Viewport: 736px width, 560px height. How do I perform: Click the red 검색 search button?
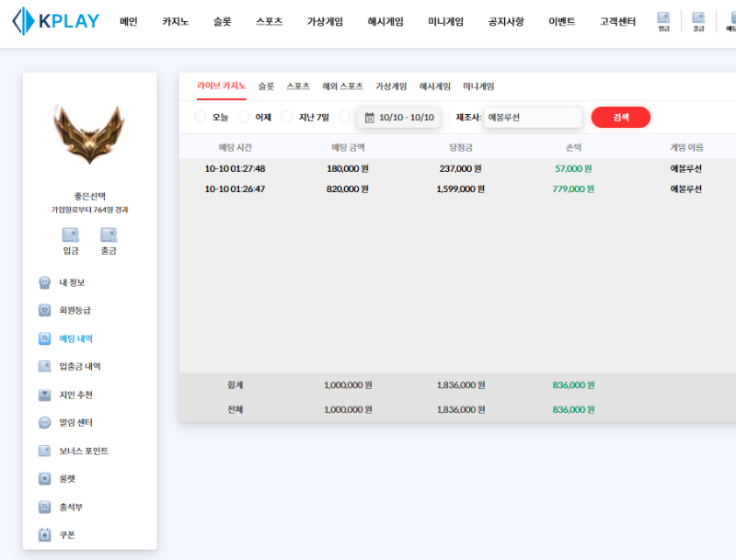[620, 118]
